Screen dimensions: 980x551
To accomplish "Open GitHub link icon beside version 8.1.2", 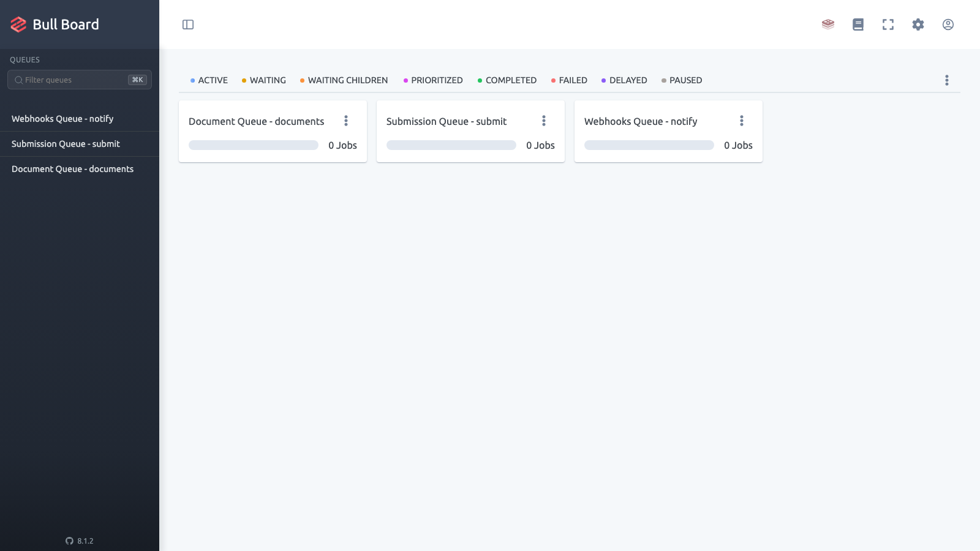I will point(69,541).
